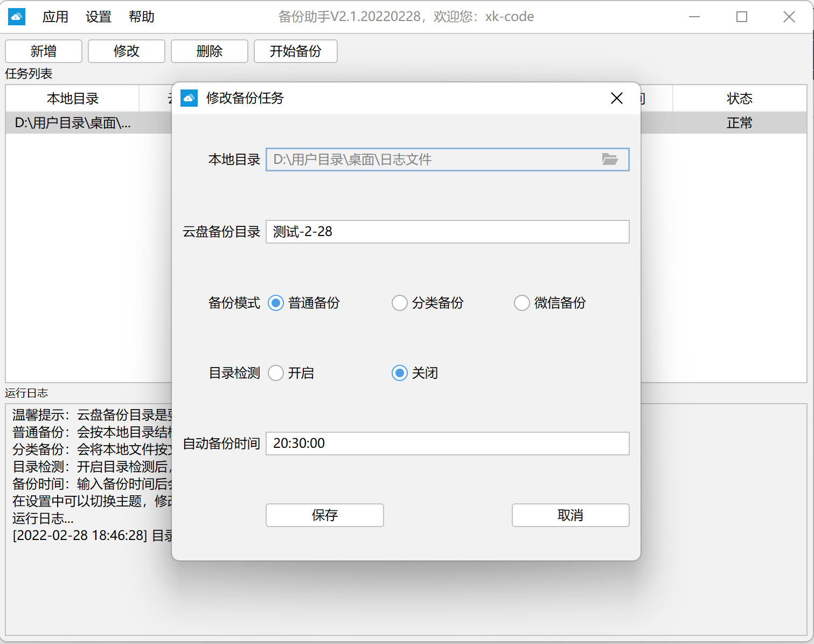This screenshot has width=814, height=644.
Task: Open the 应用 menu
Action: click(55, 17)
